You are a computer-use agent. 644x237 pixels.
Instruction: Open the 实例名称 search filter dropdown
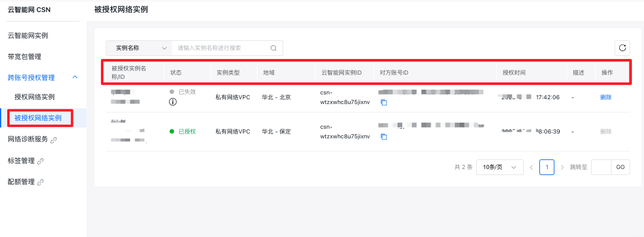[139, 48]
